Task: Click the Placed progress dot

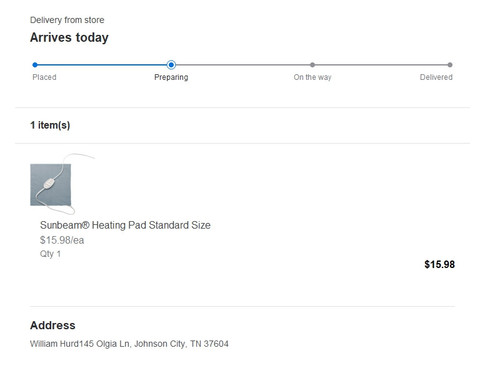Action: tap(35, 65)
